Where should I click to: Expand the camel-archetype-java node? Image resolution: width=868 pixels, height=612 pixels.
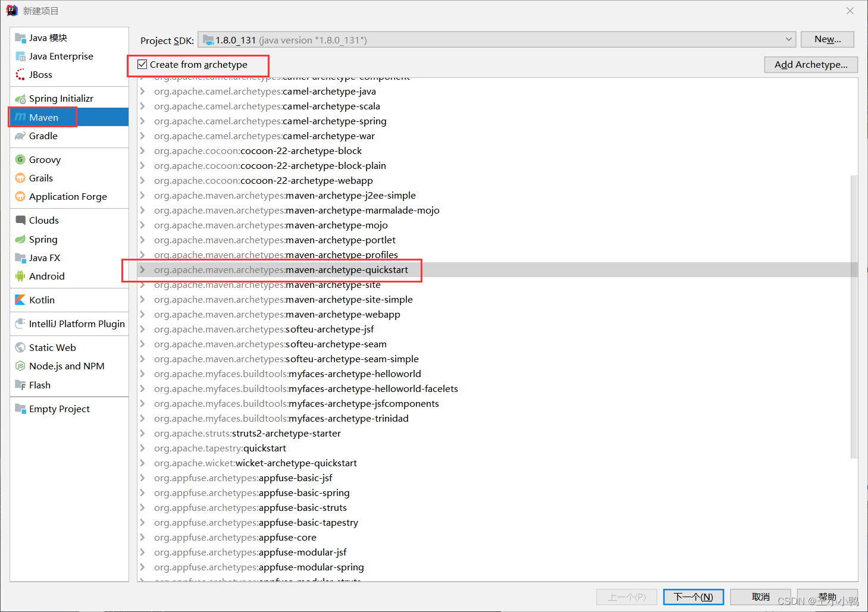click(x=143, y=91)
